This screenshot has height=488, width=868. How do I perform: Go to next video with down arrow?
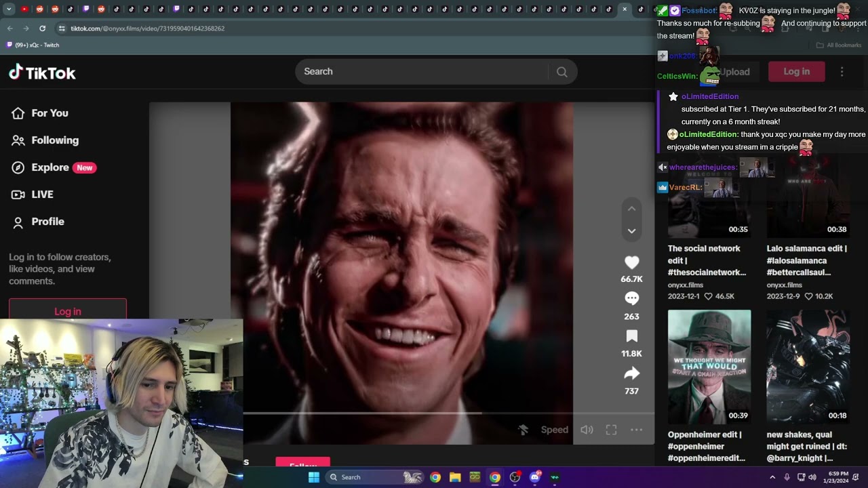pyautogui.click(x=631, y=231)
